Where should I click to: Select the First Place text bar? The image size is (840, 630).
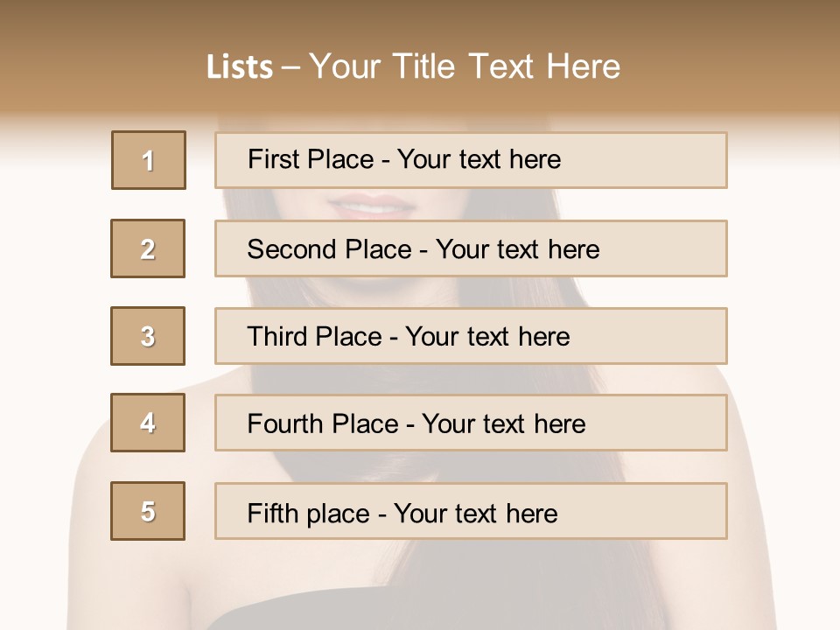click(471, 160)
